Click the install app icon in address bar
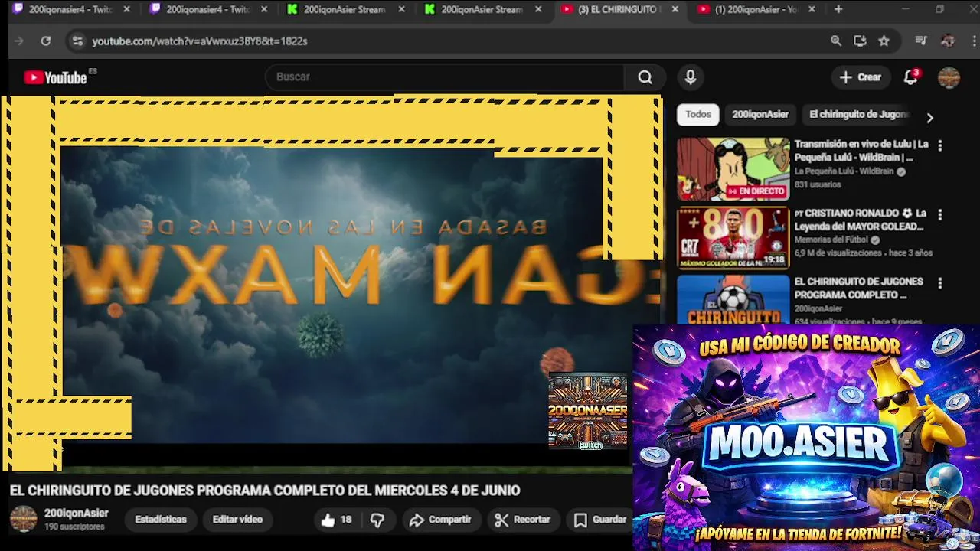 pos(860,41)
